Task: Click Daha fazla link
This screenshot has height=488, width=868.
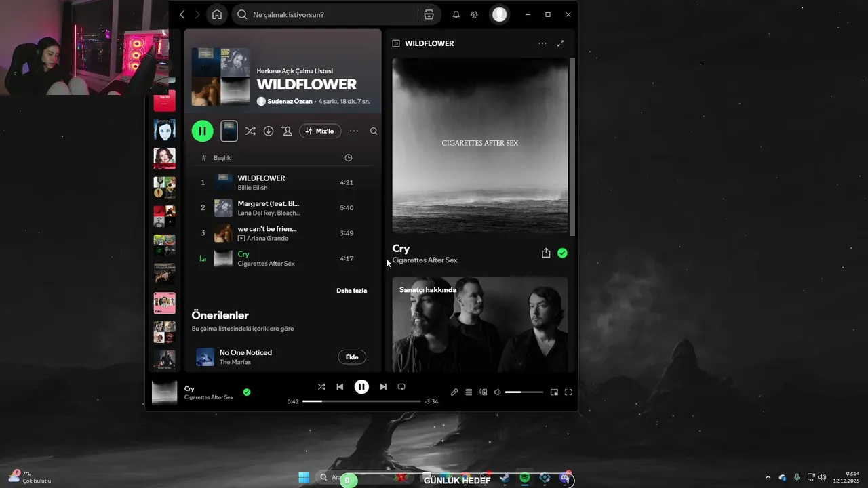Action: (x=351, y=291)
